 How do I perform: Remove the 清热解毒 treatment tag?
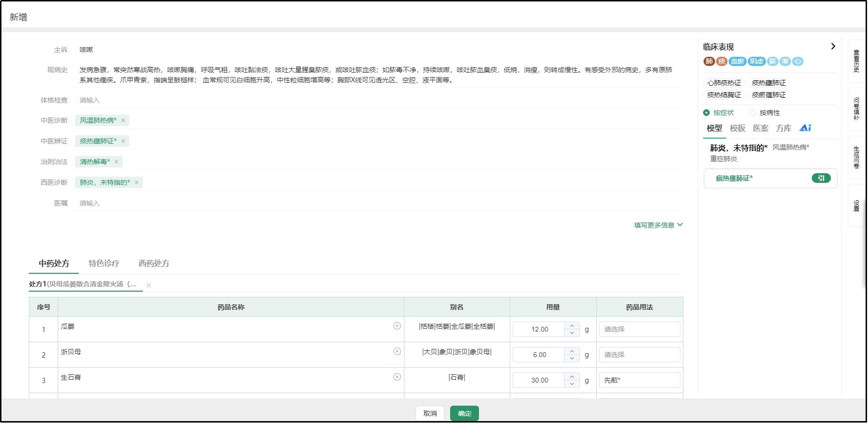tap(116, 162)
